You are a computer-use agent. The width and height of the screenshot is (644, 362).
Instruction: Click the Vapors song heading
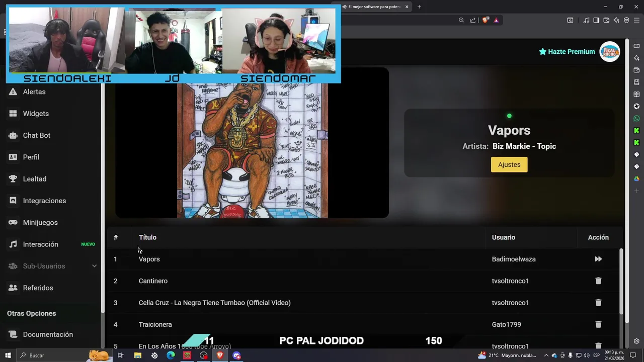509,130
